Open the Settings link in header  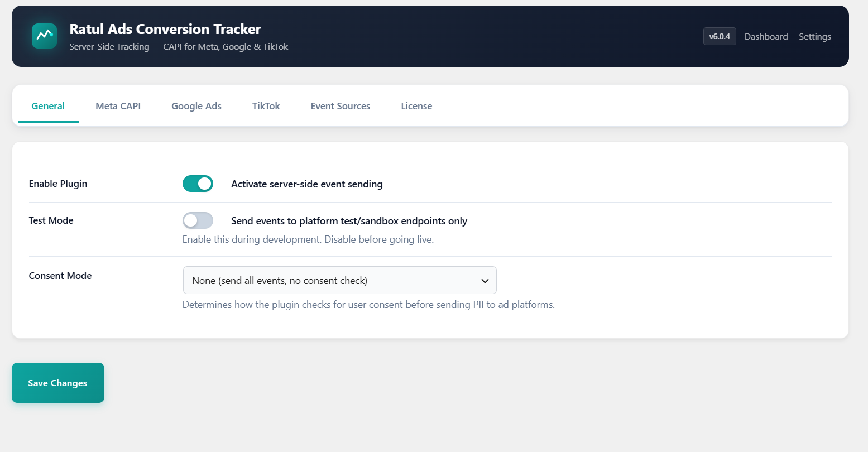pos(815,36)
